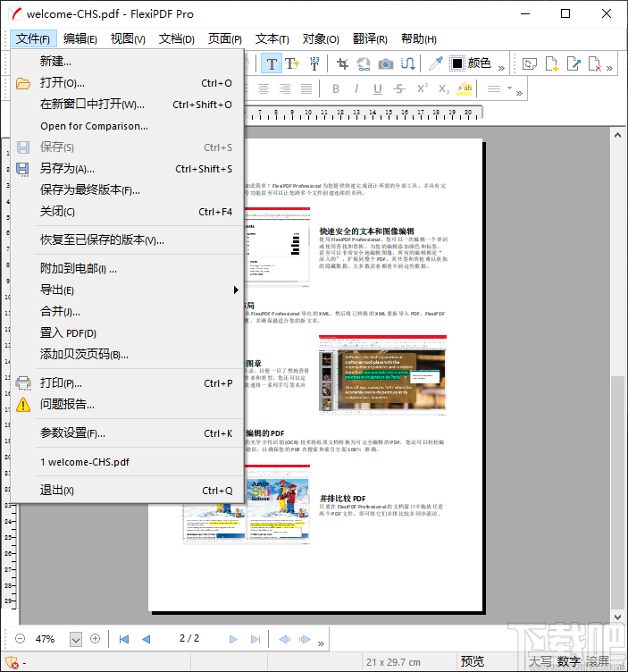Open the 对象(O) menu

click(321, 39)
